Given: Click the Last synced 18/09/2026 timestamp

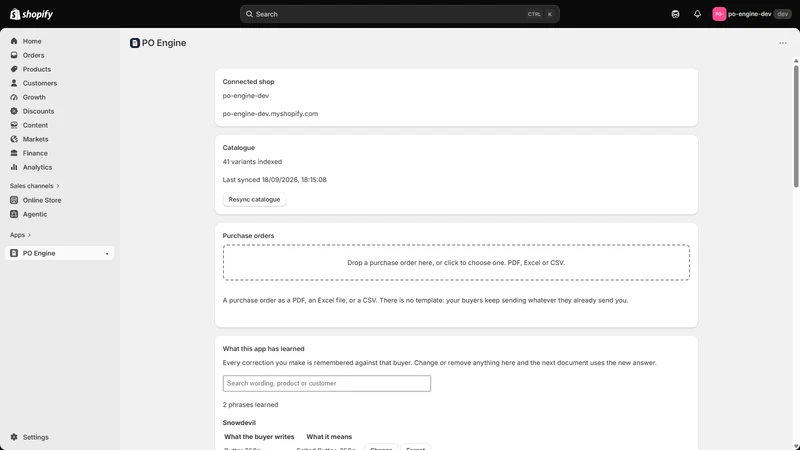Looking at the screenshot, I should [274, 180].
